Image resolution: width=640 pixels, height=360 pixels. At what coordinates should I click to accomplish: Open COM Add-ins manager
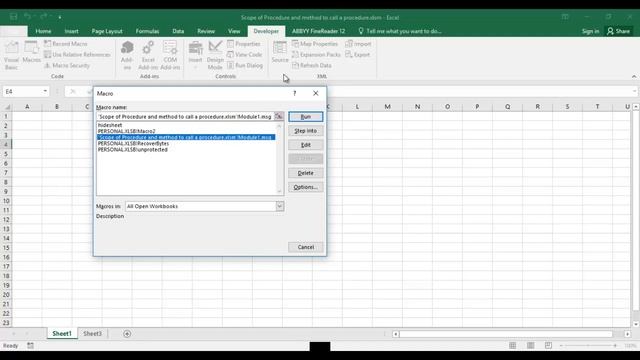point(170,56)
